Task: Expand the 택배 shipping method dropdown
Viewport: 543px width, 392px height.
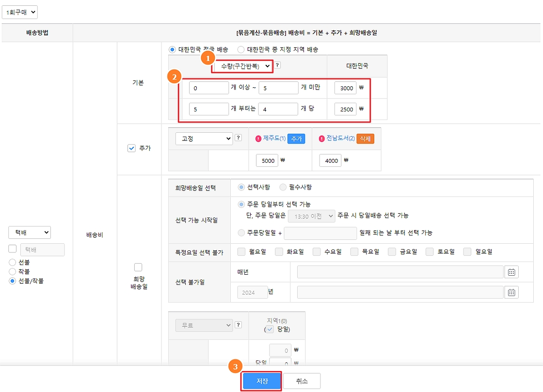Action: (30, 233)
